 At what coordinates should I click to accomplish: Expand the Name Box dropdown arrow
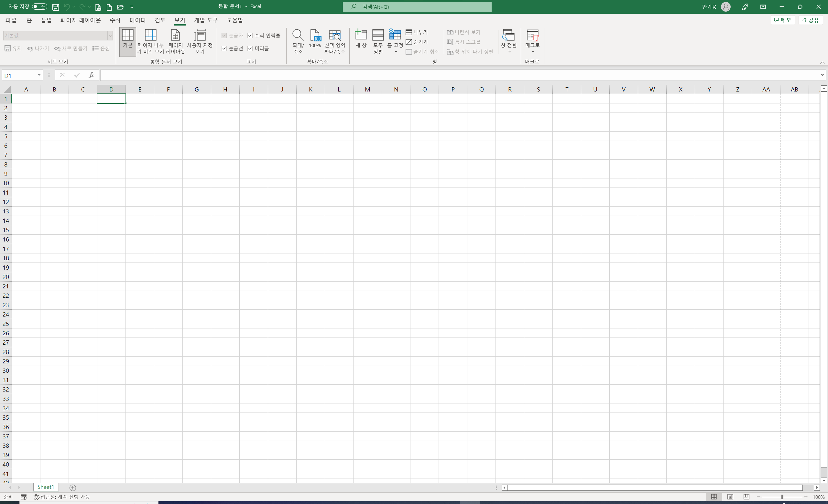click(39, 75)
